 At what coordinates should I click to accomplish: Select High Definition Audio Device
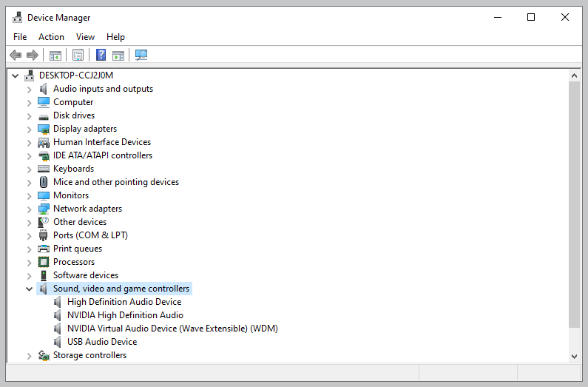(x=124, y=302)
